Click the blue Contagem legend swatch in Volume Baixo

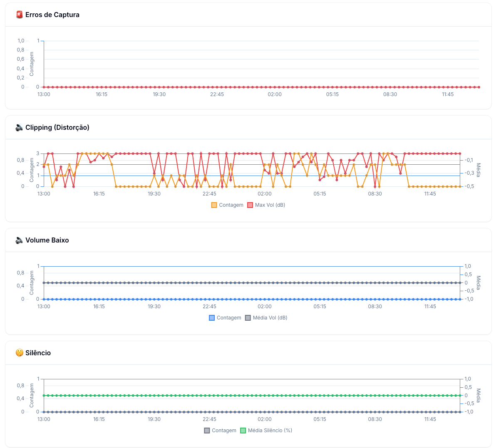(212, 318)
